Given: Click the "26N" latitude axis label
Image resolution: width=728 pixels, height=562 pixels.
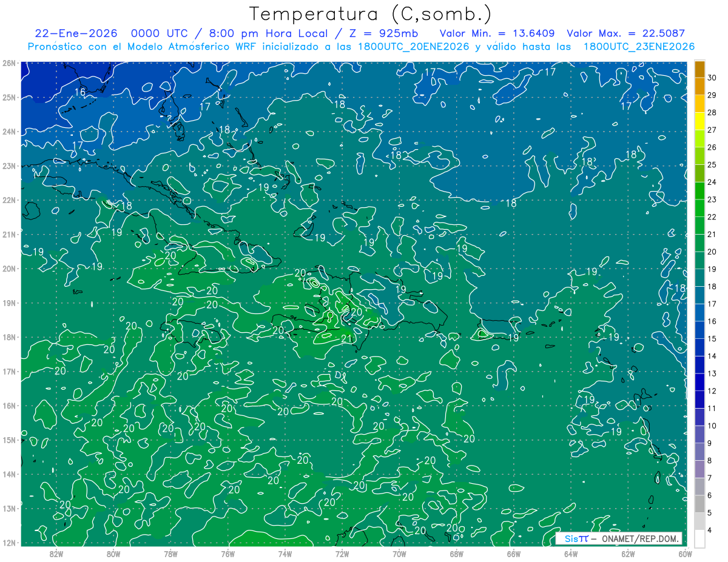Looking at the screenshot, I should 8,63.
